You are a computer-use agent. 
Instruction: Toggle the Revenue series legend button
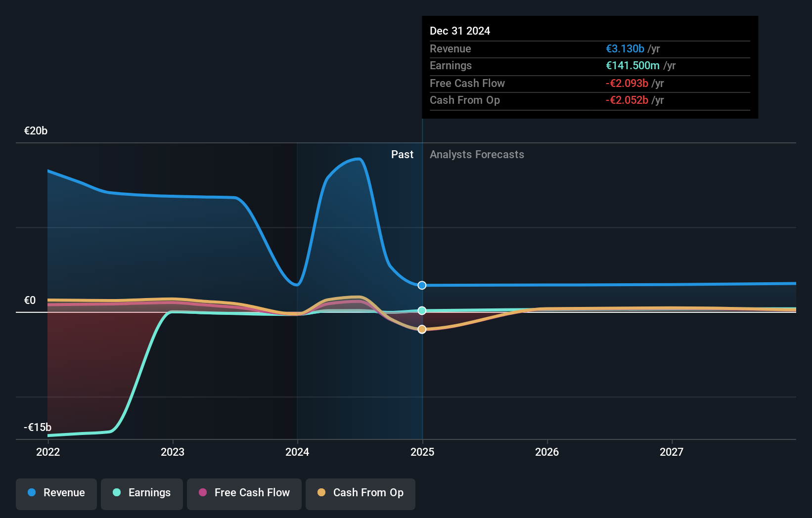56,494
